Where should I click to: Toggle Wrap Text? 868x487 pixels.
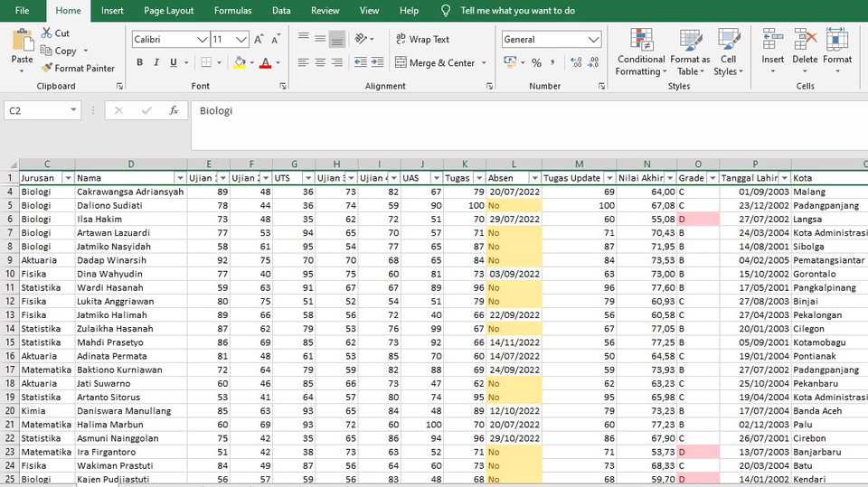[422, 39]
